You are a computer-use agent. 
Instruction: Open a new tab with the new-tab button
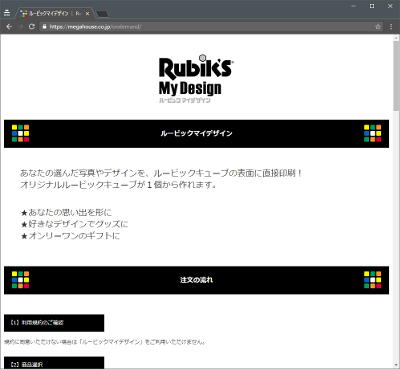[x=102, y=14]
